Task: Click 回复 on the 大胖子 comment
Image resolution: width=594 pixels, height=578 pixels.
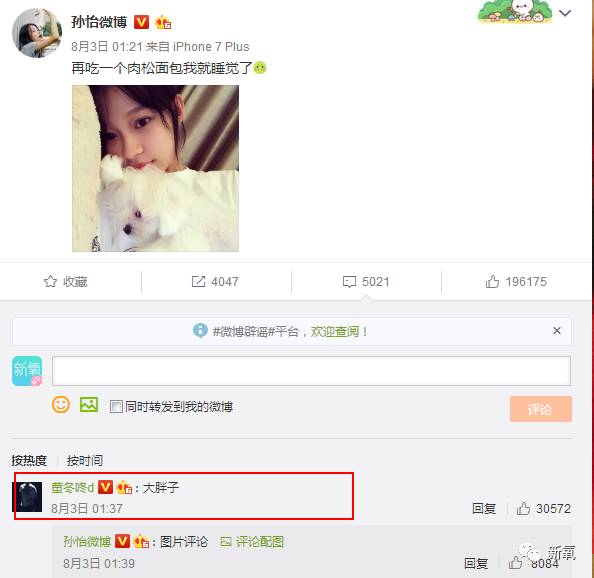Action: (x=484, y=508)
